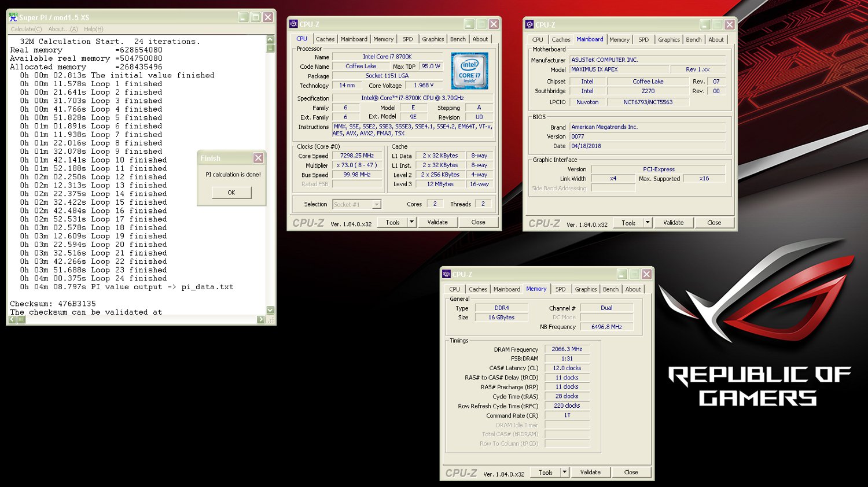Viewport: 868px width, 487px height.
Task: Switch to CPU tab in Memory window
Action: click(x=455, y=289)
